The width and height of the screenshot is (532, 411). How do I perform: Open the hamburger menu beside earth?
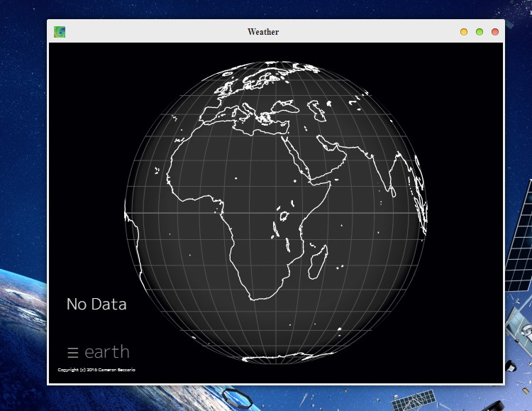[x=72, y=352]
